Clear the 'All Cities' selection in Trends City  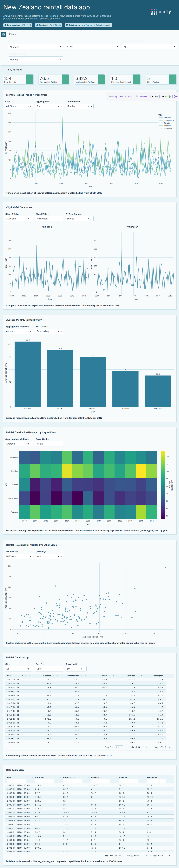click(28, 107)
